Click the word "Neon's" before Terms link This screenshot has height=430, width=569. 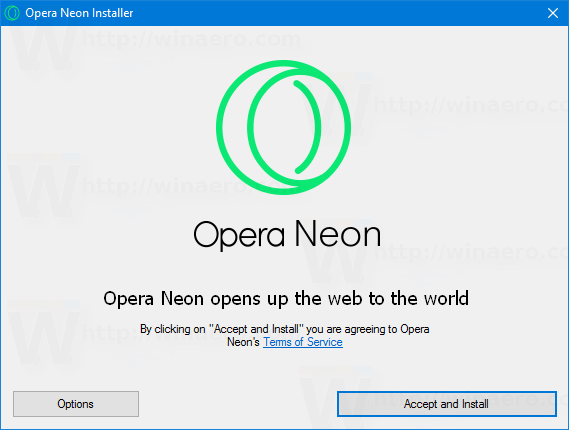click(x=243, y=342)
